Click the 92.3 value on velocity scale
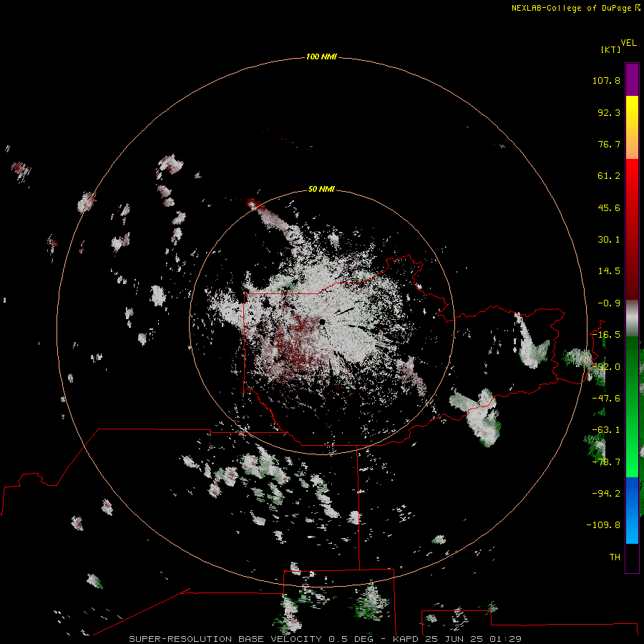This screenshot has width=644, height=644. tap(609, 112)
